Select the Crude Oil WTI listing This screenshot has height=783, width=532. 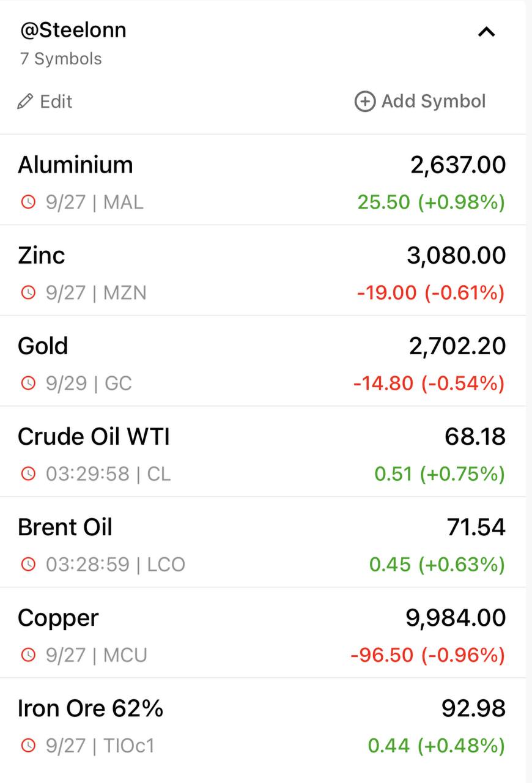(263, 451)
